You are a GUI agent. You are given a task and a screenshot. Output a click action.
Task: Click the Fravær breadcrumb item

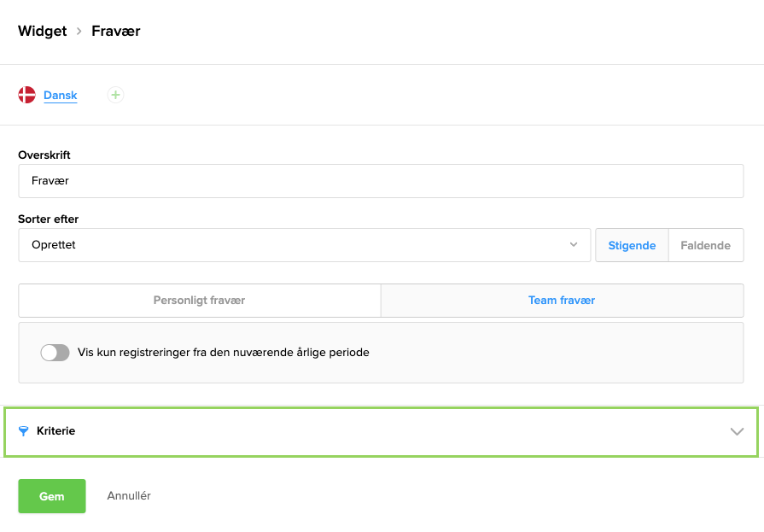115,31
